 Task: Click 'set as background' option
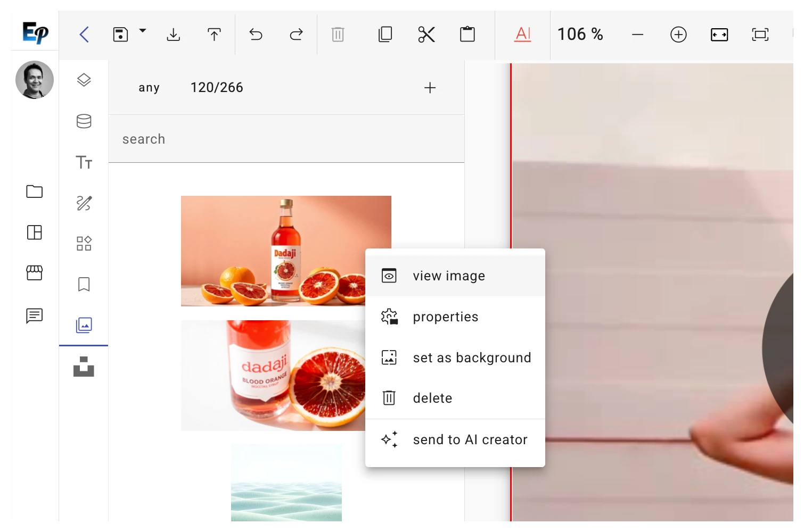[x=472, y=358]
